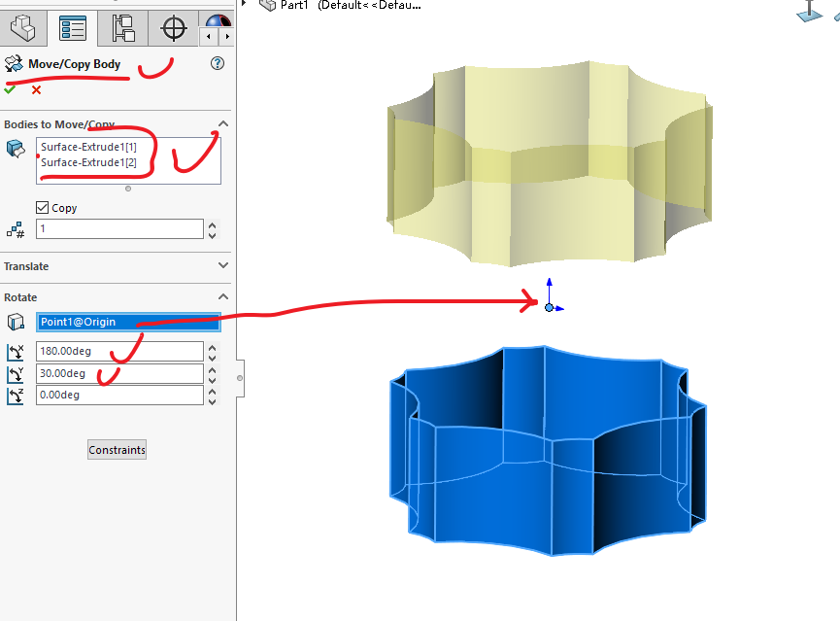Collapse the Rotate section

(x=223, y=296)
